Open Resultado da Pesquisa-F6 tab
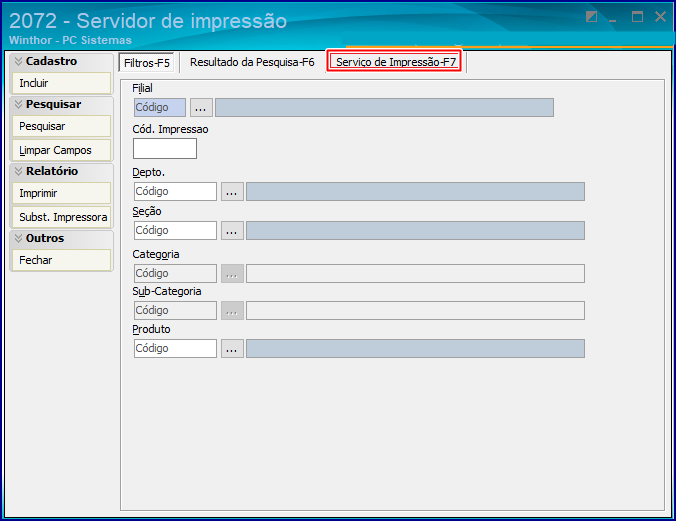676x521 pixels. pyautogui.click(x=252, y=62)
